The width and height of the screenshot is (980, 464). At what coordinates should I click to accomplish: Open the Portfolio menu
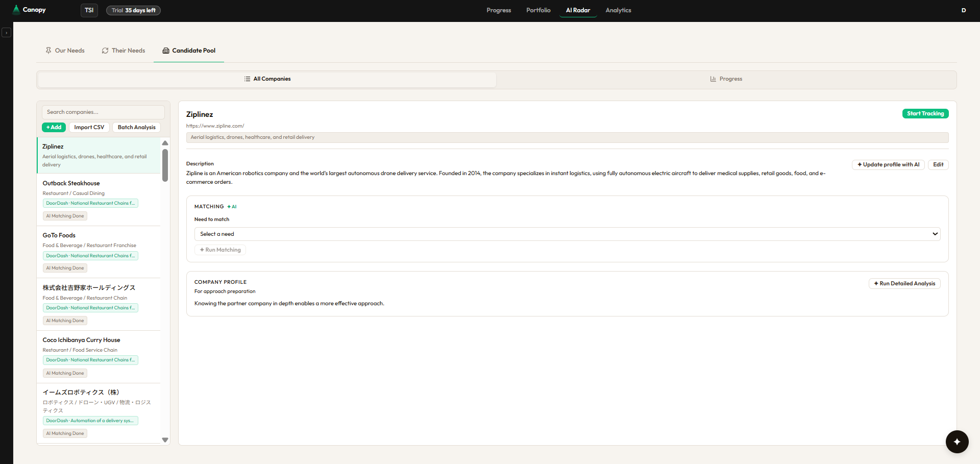[538, 10]
